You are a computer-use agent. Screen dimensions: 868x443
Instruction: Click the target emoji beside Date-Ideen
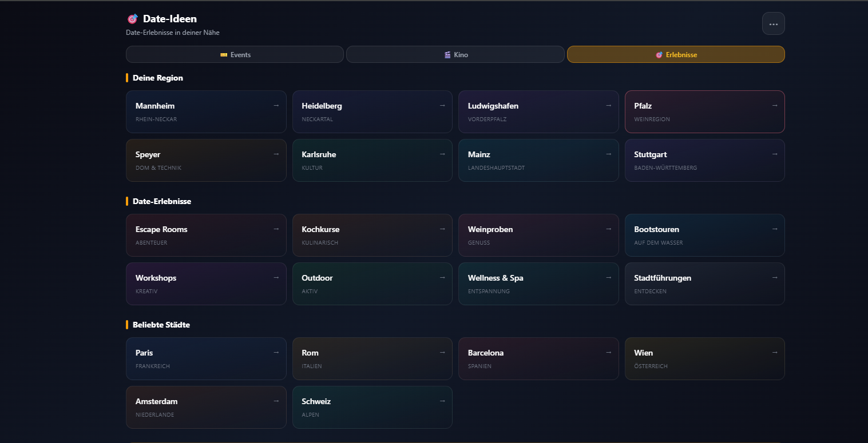132,19
